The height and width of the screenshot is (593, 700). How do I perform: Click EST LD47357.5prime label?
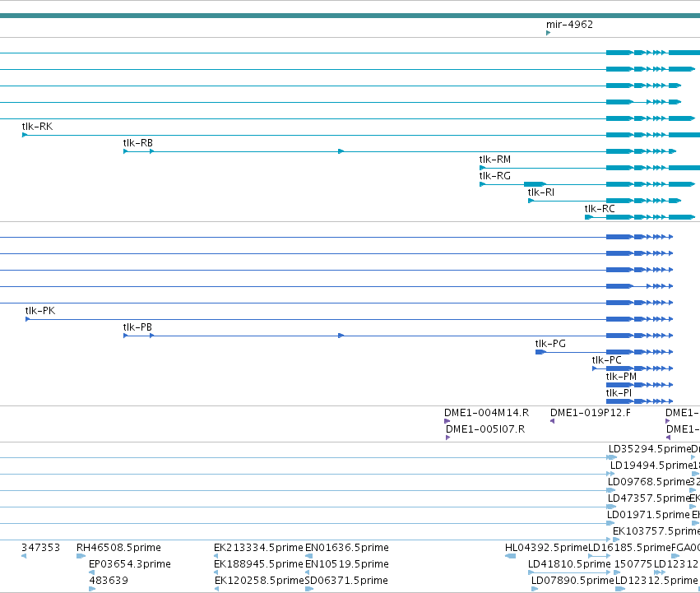(649, 498)
